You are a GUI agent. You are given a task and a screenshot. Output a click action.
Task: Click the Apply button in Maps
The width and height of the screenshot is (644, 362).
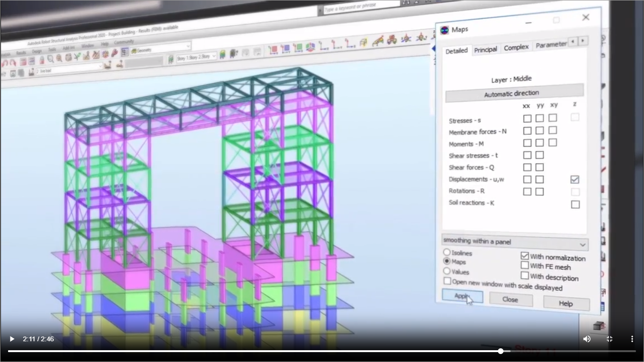(x=462, y=296)
